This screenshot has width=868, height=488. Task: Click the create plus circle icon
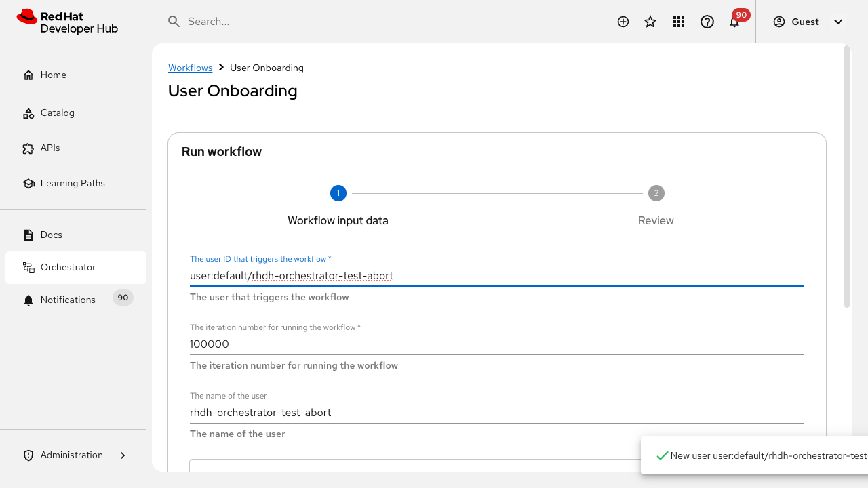623,22
